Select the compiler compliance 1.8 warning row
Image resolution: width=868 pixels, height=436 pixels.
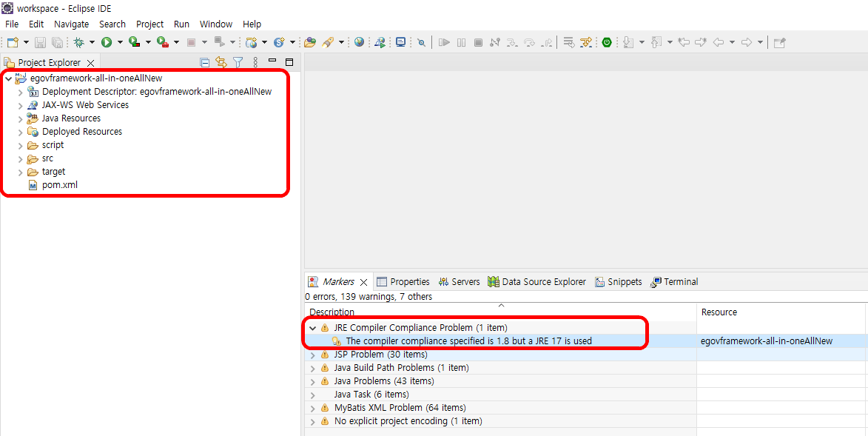[469, 341]
